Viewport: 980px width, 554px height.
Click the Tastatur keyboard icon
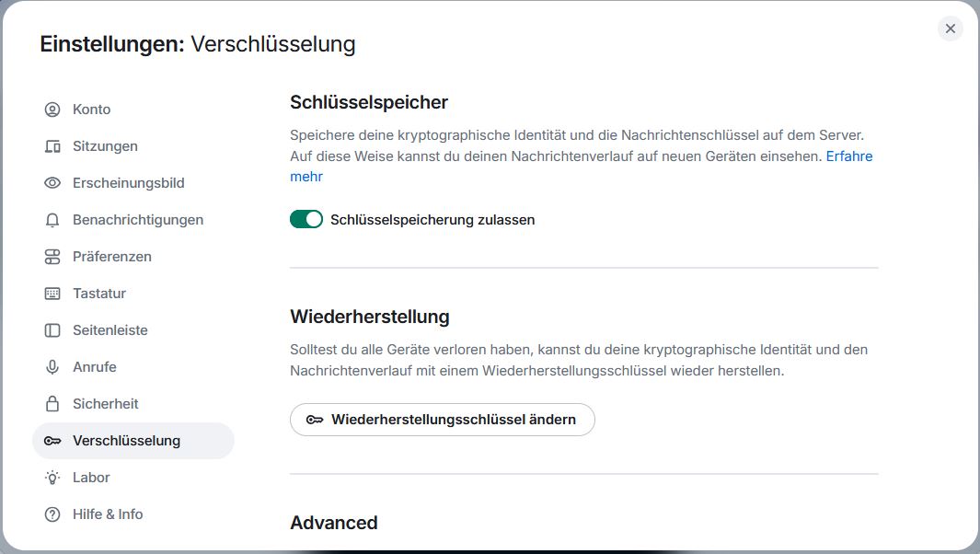tap(52, 294)
